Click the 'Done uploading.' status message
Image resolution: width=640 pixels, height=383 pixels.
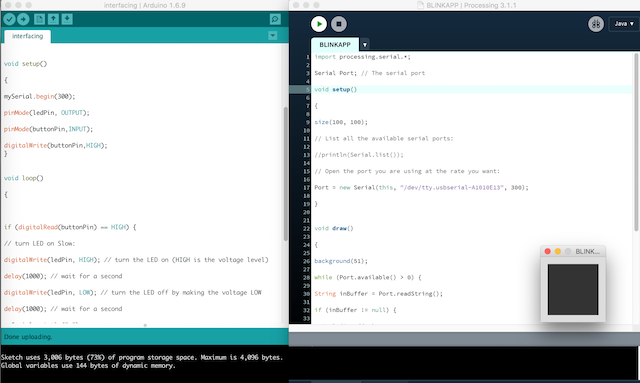[28, 337]
